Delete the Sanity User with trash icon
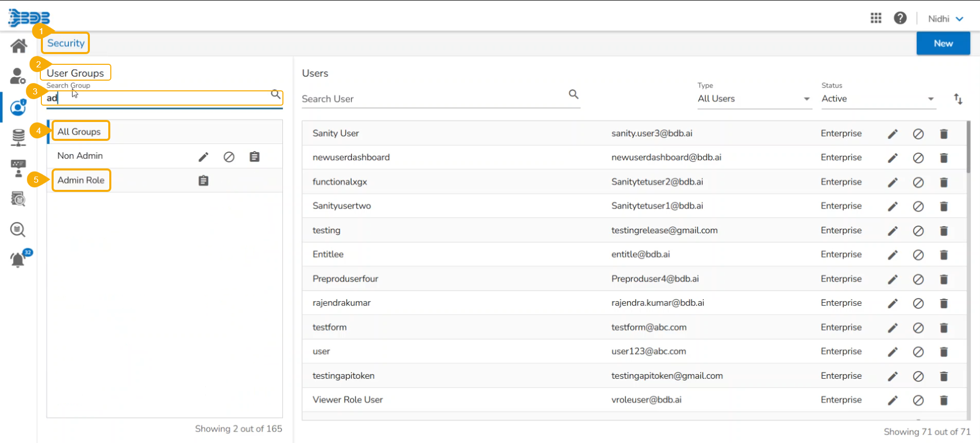The image size is (980, 443). coord(943,134)
